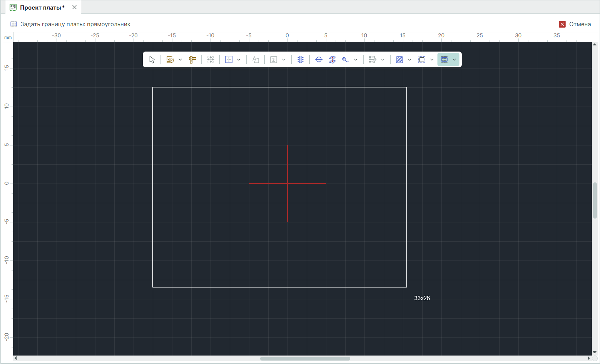This screenshot has width=600, height=364.
Task: Toggle the active board outline tool
Action: point(445,60)
